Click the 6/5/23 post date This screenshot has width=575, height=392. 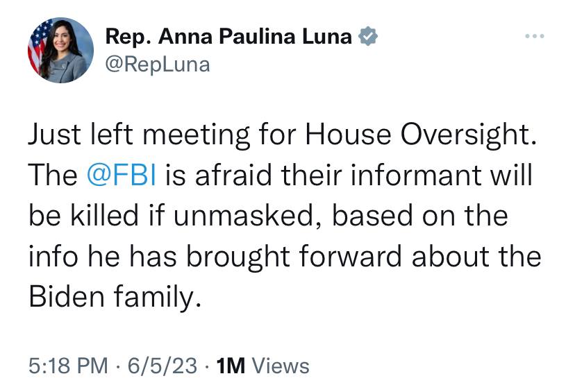tap(162, 366)
